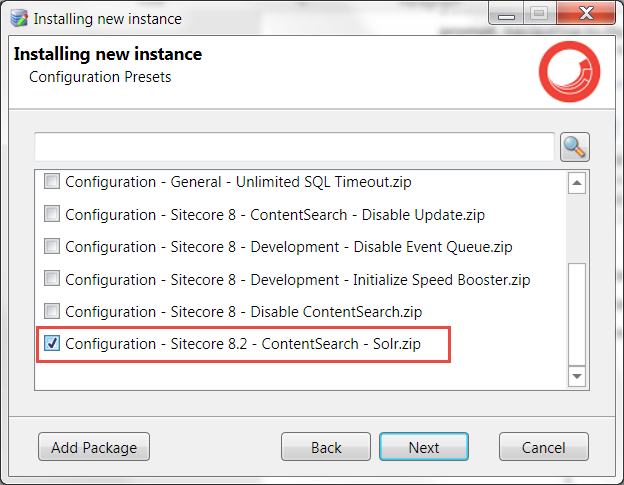624x485 pixels.
Task: Proceed with the Next button
Action: click(x=424, y=447)
